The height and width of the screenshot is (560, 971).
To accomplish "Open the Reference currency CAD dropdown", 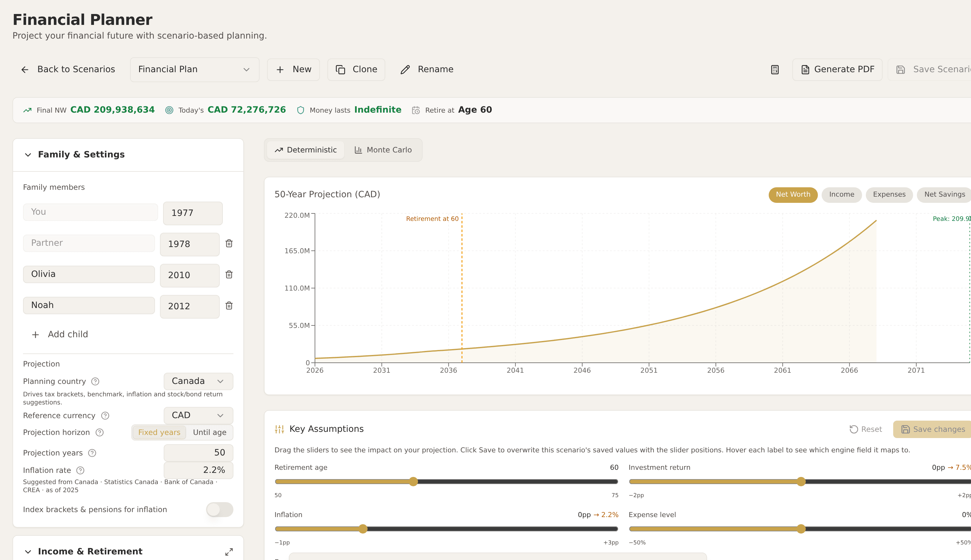I will point(198,415).
